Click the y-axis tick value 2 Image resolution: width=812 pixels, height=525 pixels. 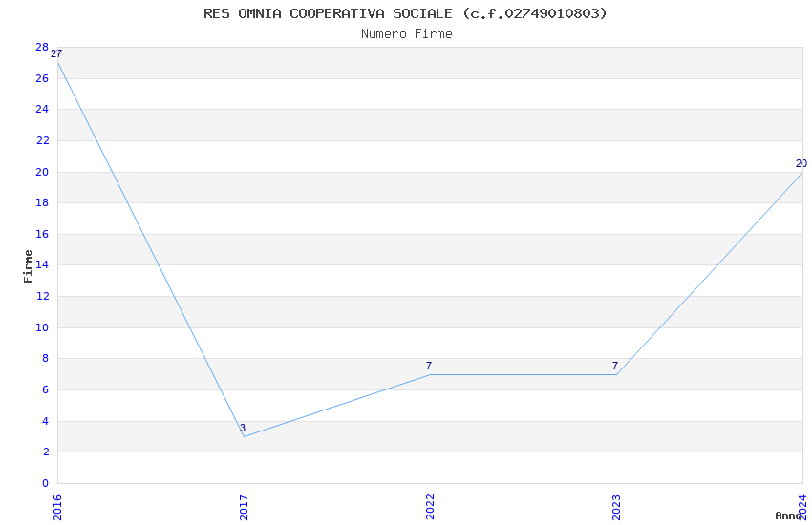point(45,452)
